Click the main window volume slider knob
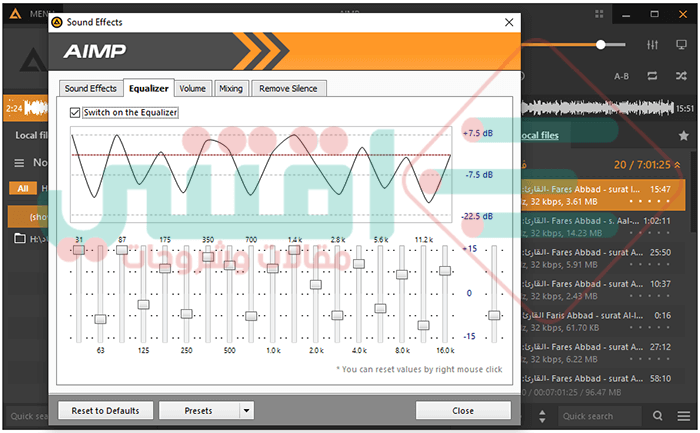The width and height of the screenshot is (700, 433). click(601, 45)
